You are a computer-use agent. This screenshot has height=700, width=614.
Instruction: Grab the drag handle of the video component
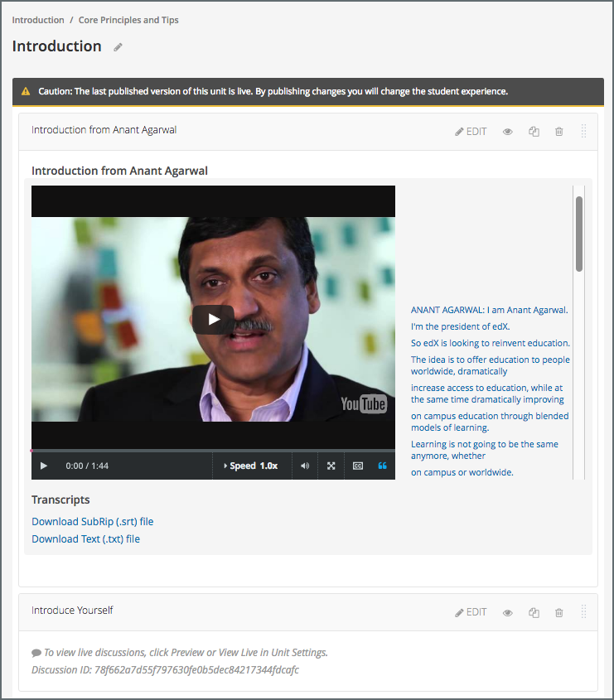pyautogui.click(x=583, y=131)
